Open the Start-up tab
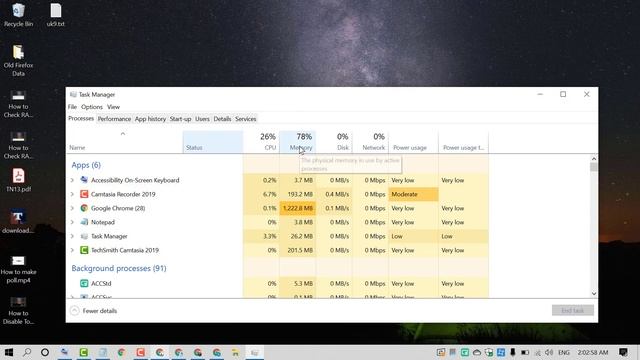This screenshot has height=360, width=640. pyautogui.click(x=180, y=119)
